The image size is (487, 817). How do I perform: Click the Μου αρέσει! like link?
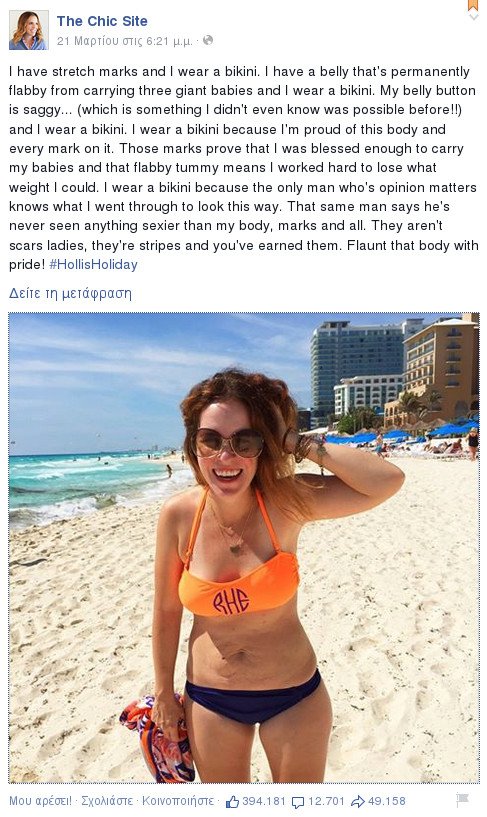[40, 801]
